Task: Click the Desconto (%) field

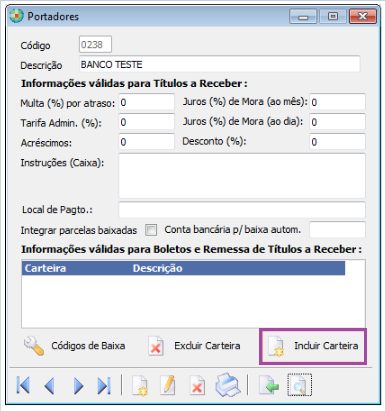Action: coord(337,142)
